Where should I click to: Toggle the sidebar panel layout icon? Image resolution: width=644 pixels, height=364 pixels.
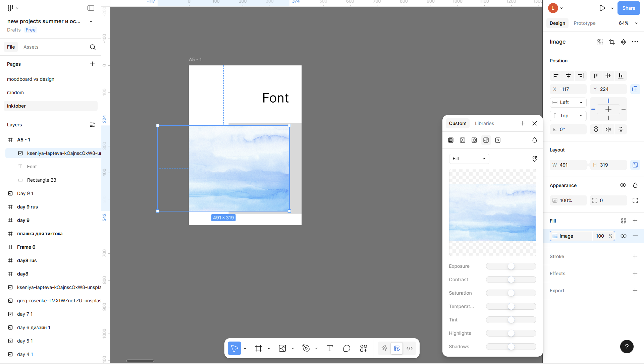[91, 8]
